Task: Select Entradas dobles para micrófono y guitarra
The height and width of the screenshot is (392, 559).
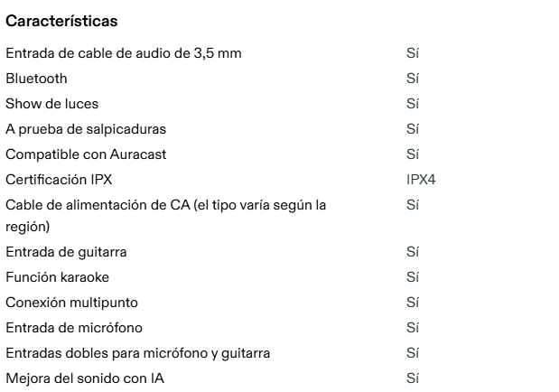Action: (138, 353)
